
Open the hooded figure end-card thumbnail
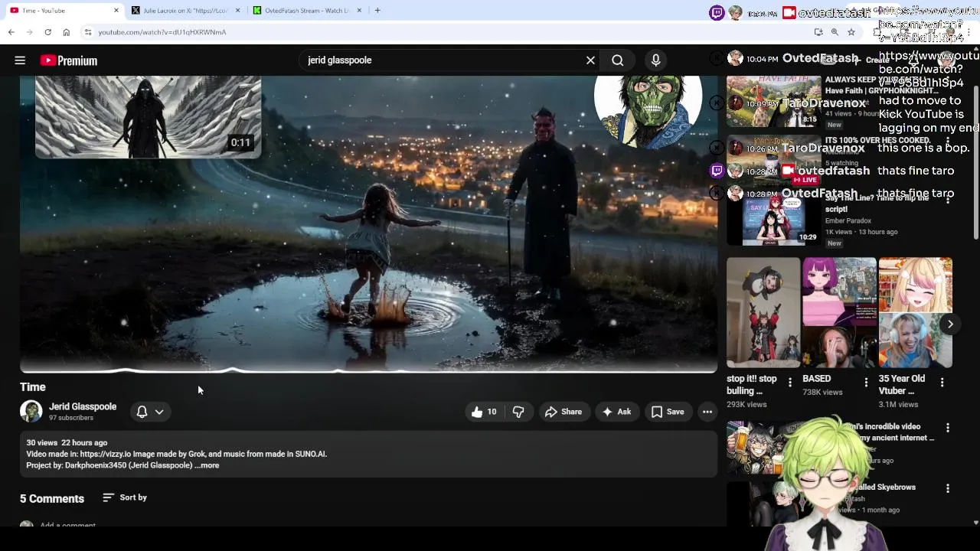148,116
